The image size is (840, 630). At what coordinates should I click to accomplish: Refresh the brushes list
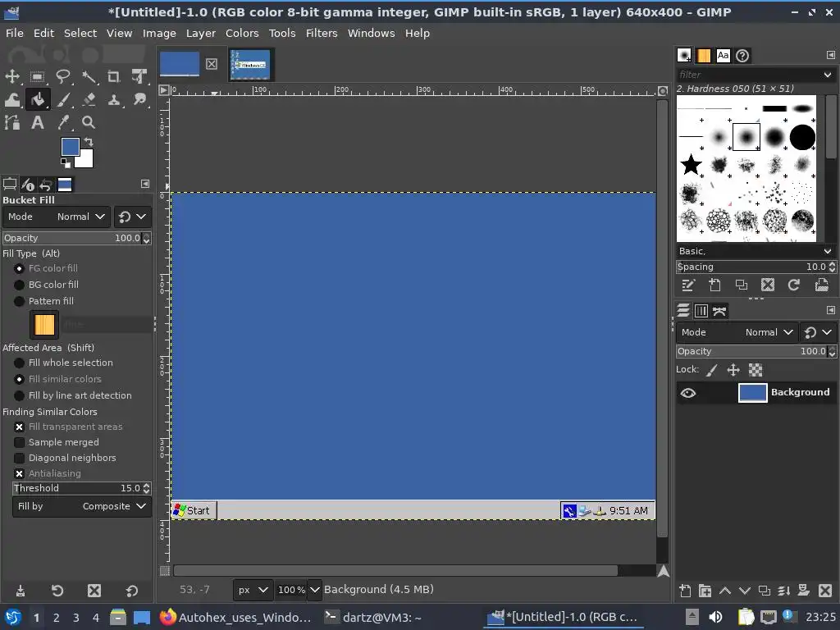coord(794,285)
